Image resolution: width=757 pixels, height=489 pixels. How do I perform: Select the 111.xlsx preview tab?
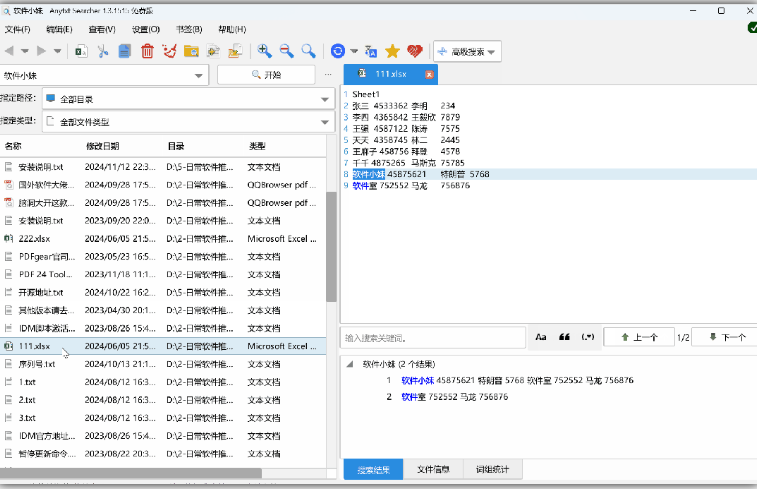(391, 74)
